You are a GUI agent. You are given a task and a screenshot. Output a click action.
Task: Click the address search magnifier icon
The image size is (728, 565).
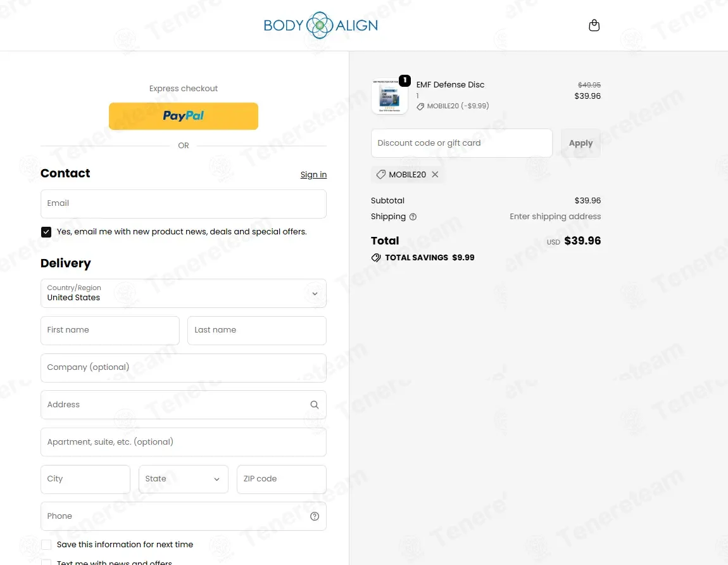315,405
